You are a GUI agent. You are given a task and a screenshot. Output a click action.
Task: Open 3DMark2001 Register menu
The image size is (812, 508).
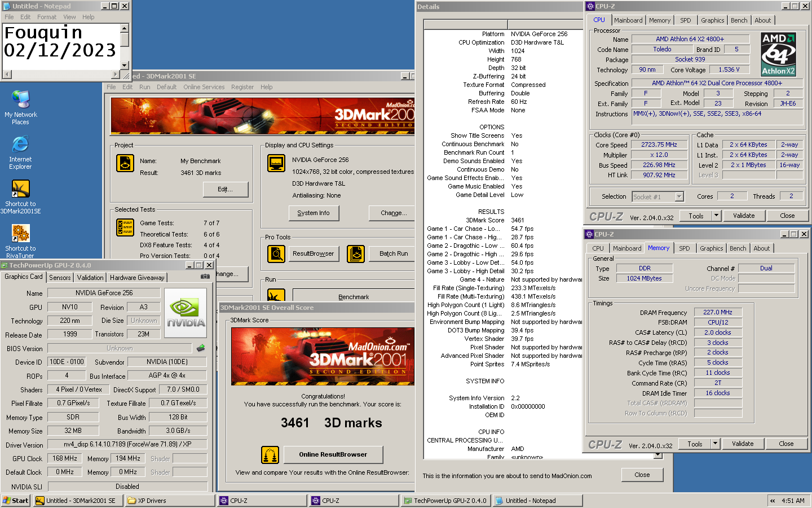tap(242, 87)
